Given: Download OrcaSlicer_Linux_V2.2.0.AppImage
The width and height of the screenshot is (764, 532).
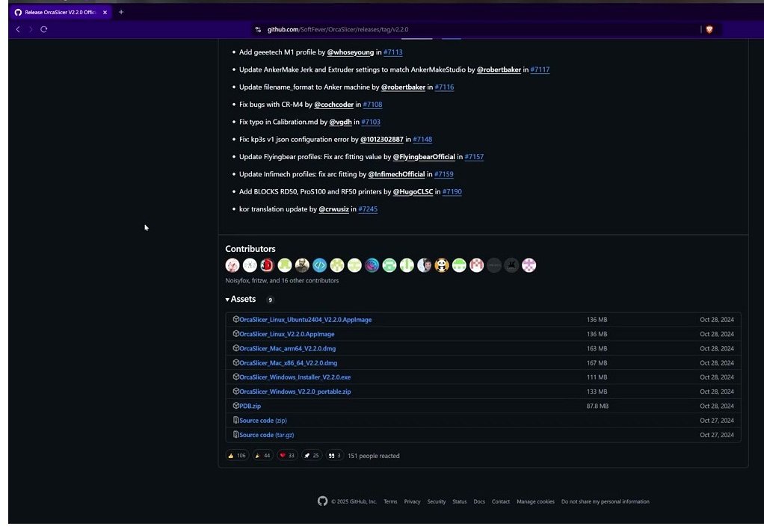Looking at the screenshot, I should point(286,334).
